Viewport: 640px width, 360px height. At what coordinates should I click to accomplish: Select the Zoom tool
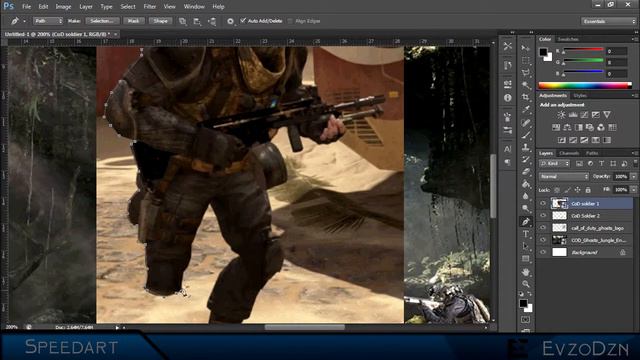(x=526, y=284)
